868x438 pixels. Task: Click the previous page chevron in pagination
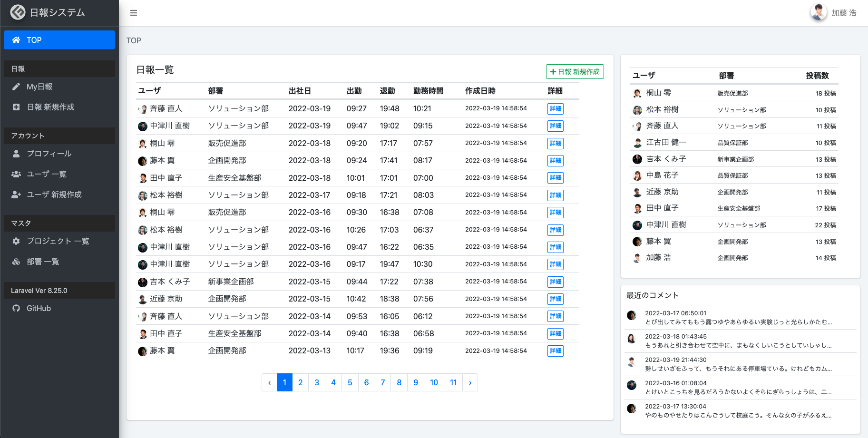coord(269,382)
